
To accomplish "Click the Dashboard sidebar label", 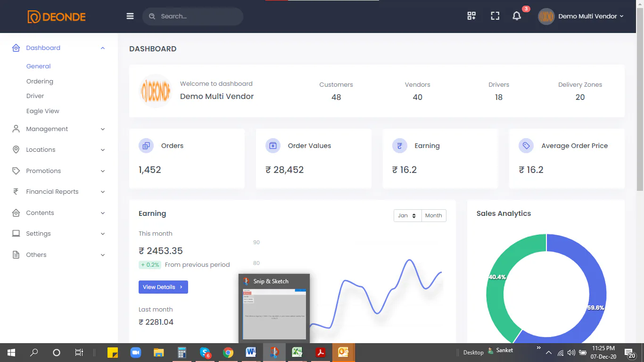I will pos(43,48).
